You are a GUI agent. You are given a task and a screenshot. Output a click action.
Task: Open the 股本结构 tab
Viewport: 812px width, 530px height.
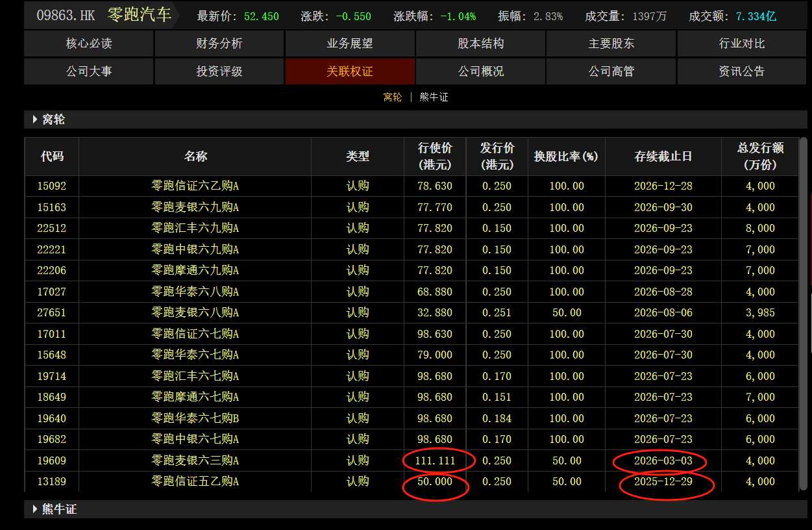click(481, 44)
